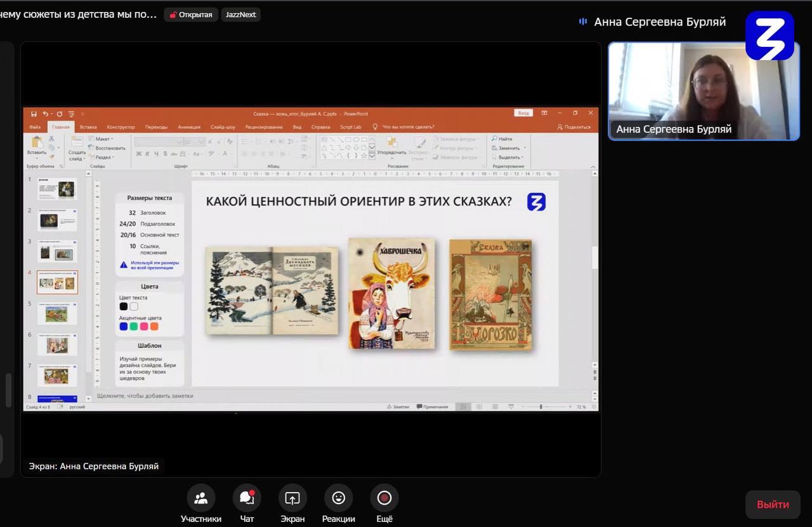Click the Bold Ж formatting icon
This screenshot has height=527, width=812.
(139, 153)
